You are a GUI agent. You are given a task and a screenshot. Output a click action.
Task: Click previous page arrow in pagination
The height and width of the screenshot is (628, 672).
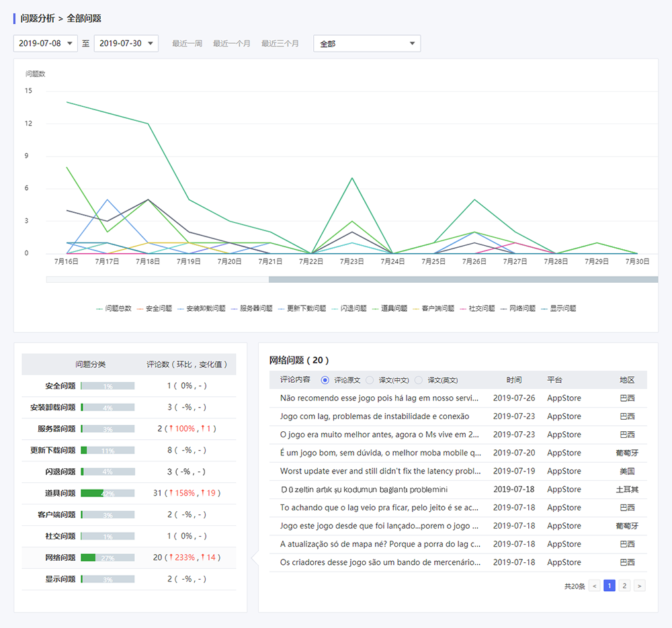coord(595,586)
